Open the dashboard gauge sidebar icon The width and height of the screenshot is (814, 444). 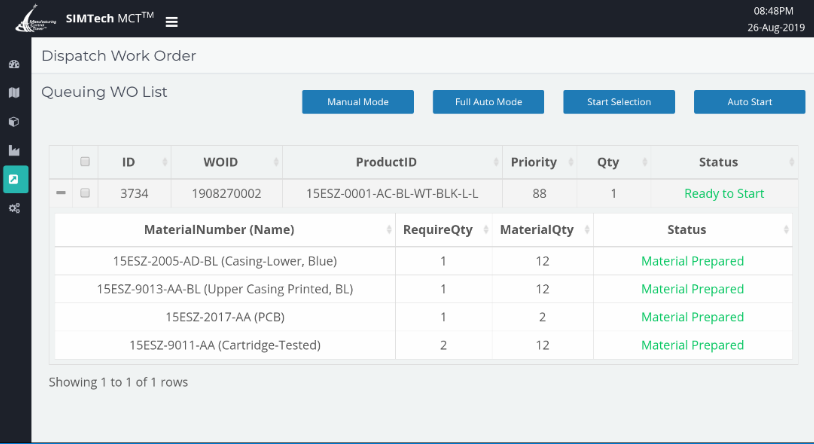tap(15, 64)
